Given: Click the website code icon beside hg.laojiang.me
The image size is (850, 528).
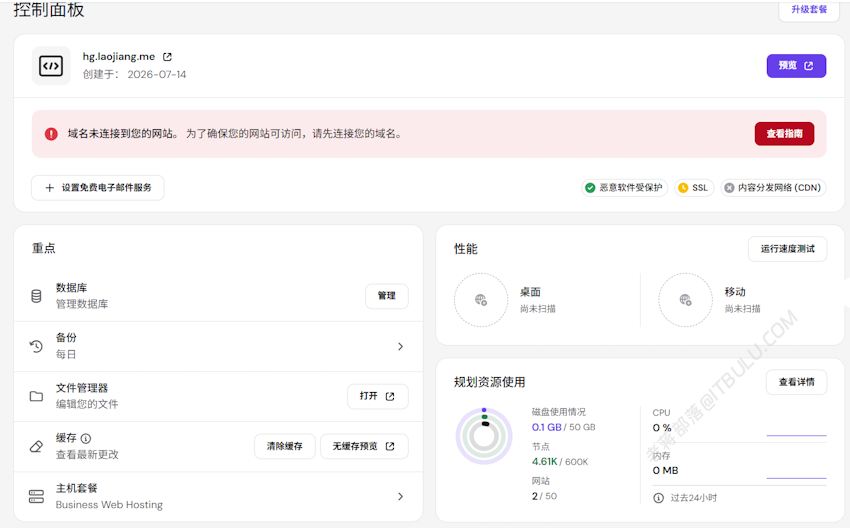Looking at the screenshot, I should click(51, 66).
